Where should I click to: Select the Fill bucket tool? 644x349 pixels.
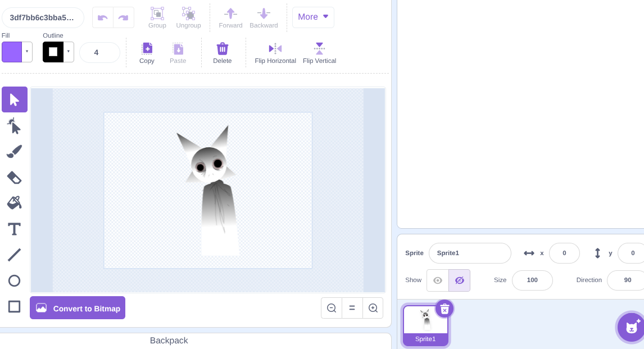(15, 203)
